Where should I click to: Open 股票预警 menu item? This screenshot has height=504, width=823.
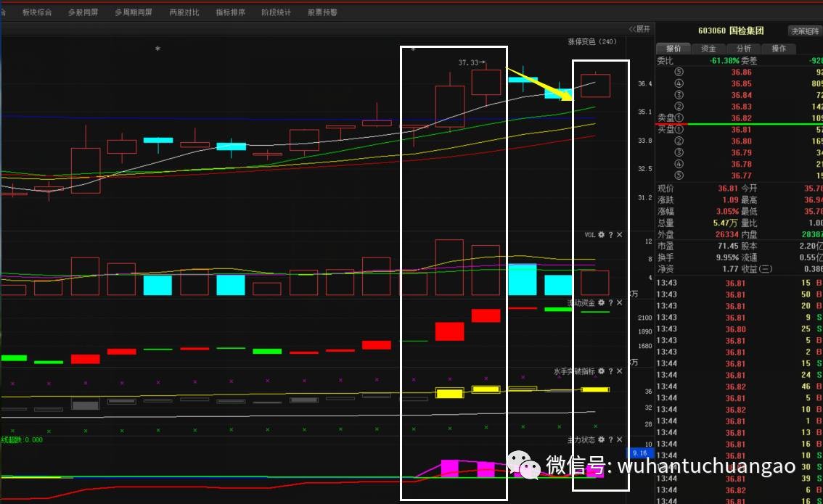click(322, 12)
